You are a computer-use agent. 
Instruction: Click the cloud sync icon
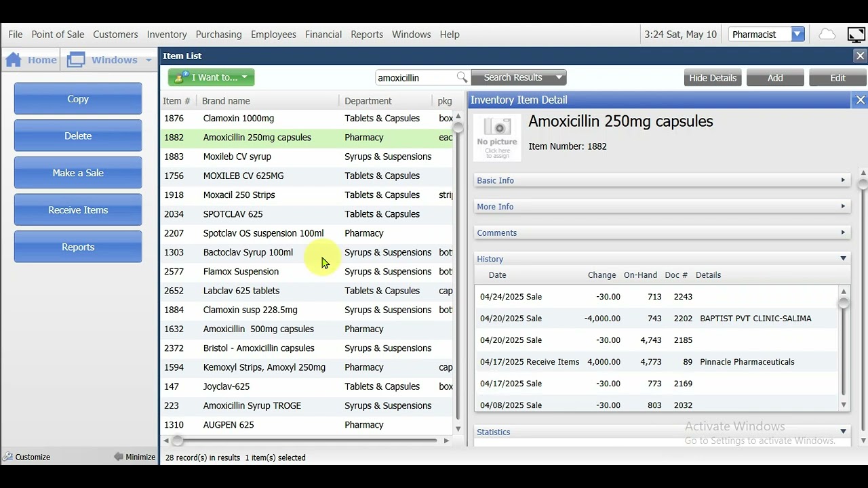pyautogui.click(x=827, y=34)
